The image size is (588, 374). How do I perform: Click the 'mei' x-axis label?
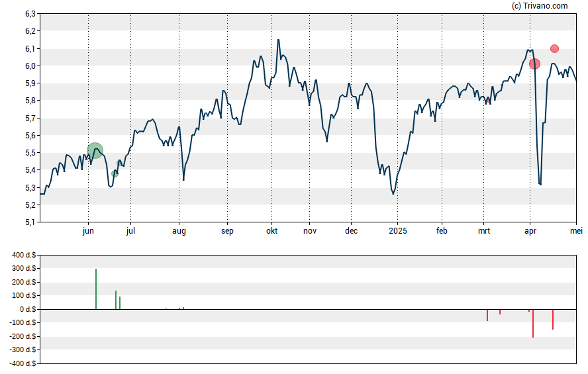tap(576, 231)
